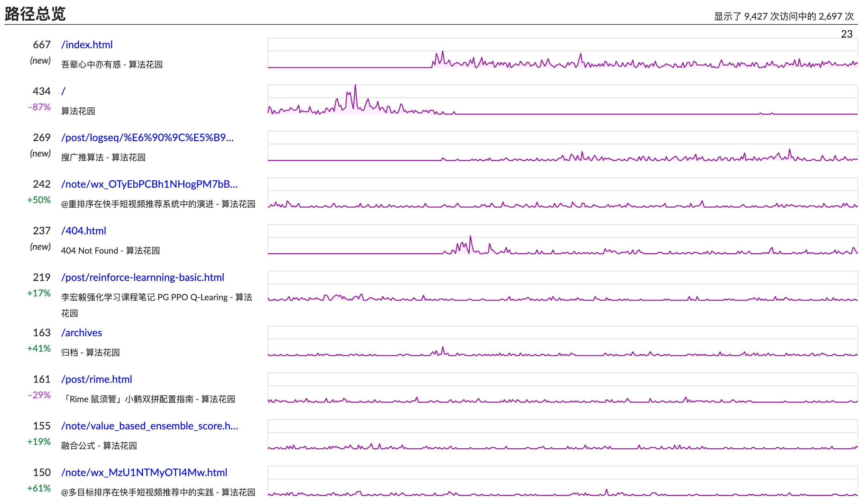The height and width of the screenshot is (504, 868).
Task: Open the /note/value_based_ensemble_score link
Action: (149, 427)
